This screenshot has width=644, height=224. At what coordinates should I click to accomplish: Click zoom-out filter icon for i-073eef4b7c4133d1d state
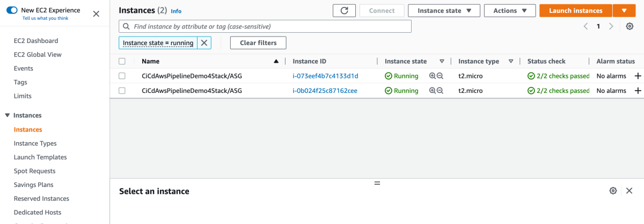[x=440, y=76]
